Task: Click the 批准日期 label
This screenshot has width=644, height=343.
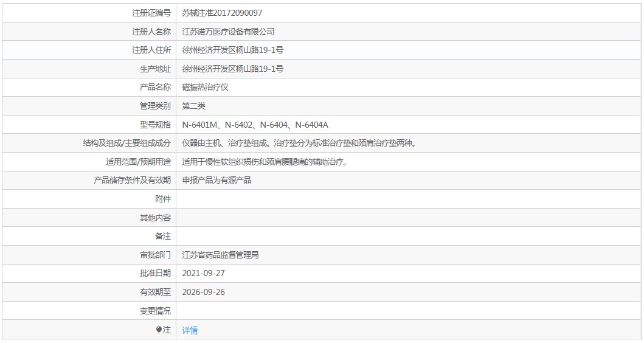Action: 155,273
